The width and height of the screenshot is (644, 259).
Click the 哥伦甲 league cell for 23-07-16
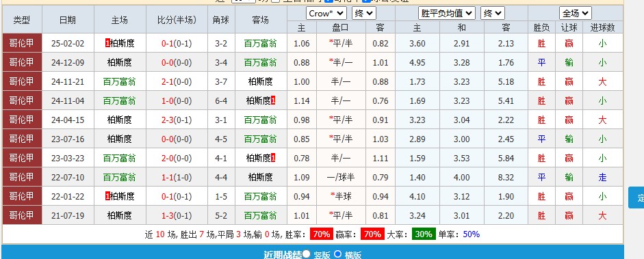coord(22,139)
